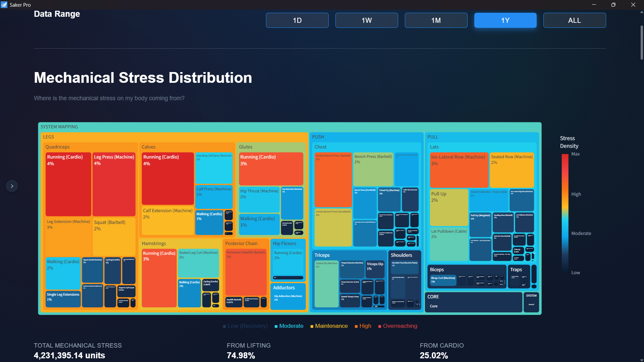Viewport: 644px width, 362px height.
Task: Toggle the High legend filter
Action: tap(363, 326)
